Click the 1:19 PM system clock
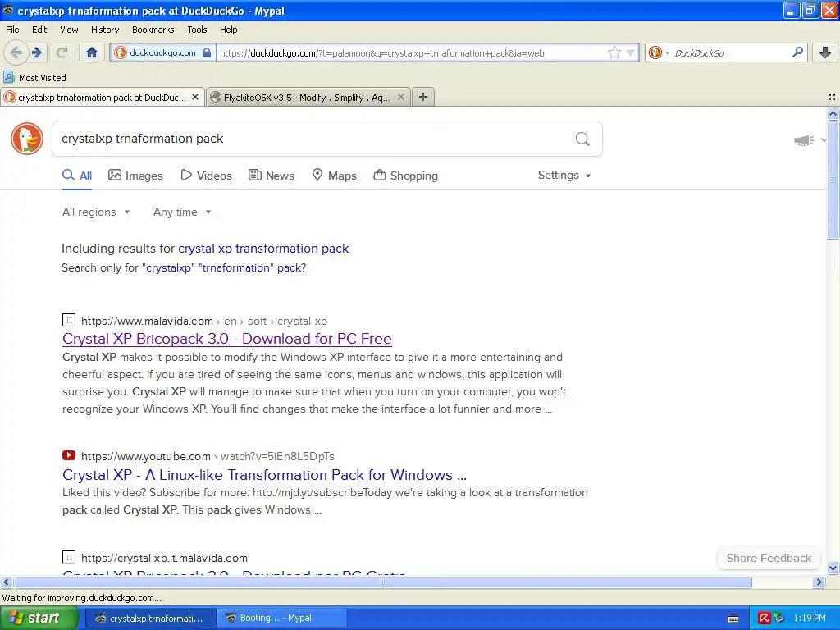 (x=810, y=619)
